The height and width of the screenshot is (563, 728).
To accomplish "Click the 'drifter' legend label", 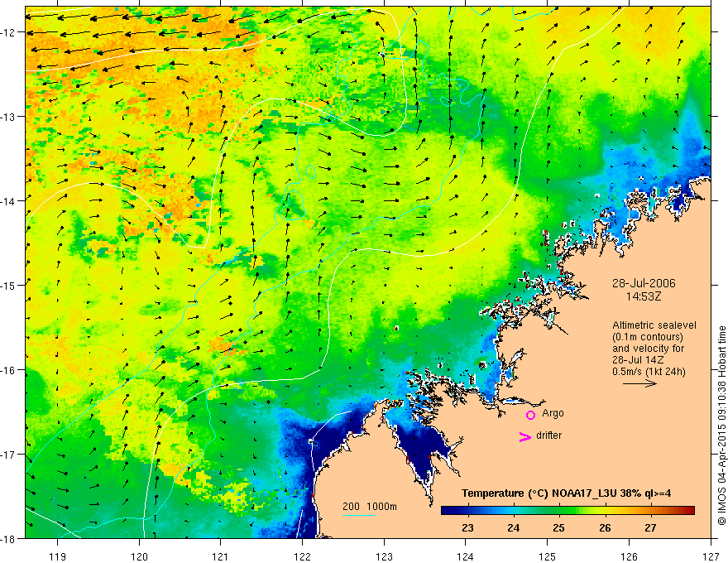I will (x=548, y=435).
